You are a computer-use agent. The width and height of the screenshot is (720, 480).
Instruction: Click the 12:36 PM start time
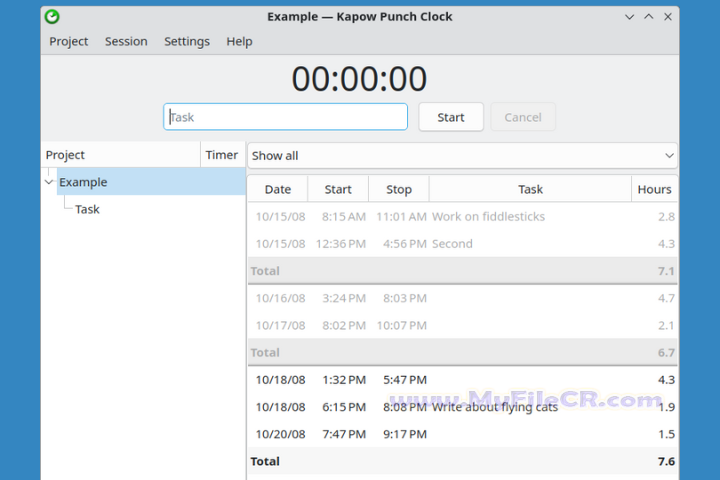(x=341, y=243)
